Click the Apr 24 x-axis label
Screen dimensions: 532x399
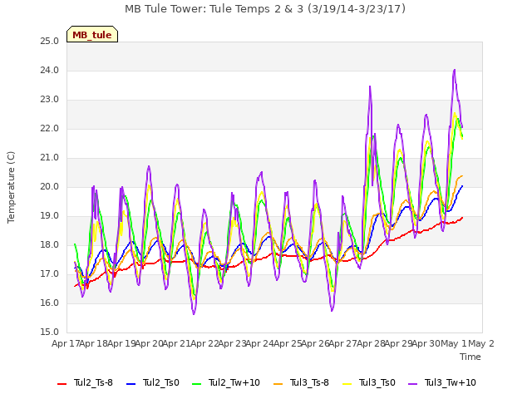[260, 344]
